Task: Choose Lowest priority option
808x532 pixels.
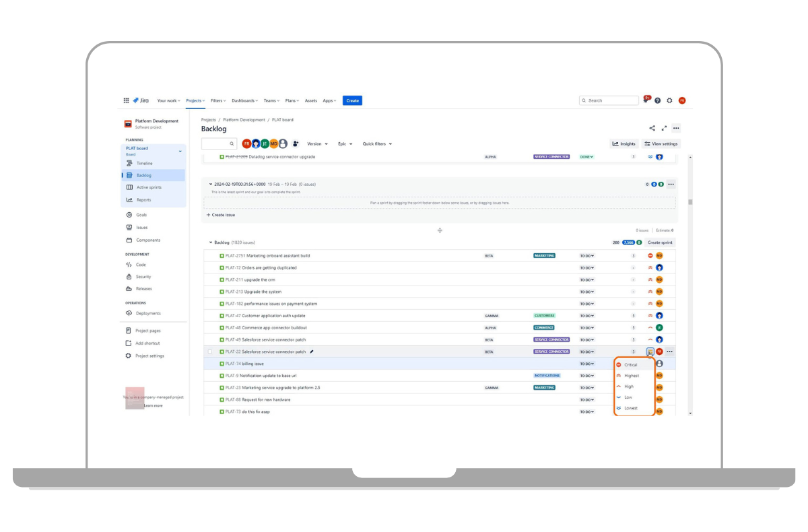Action: tap(630, 408)
